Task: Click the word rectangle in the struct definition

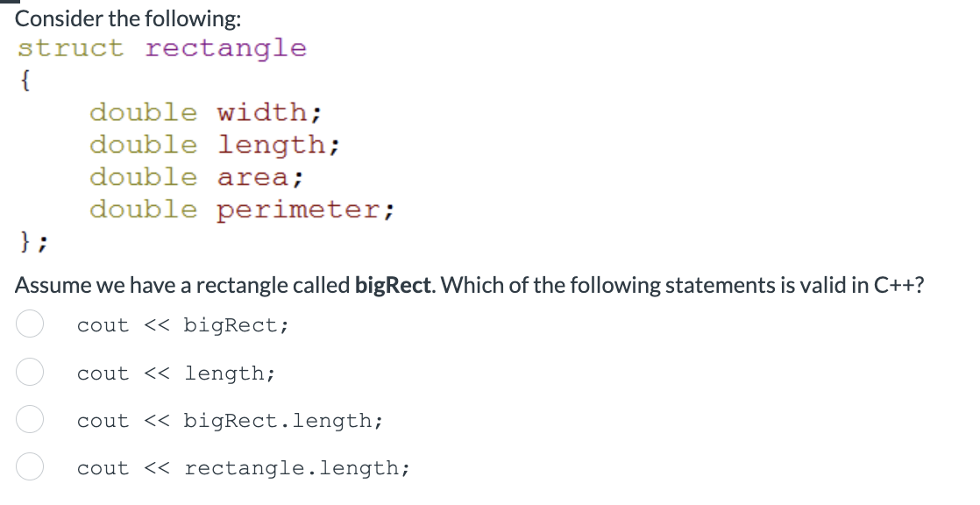Action: [226, 47]
